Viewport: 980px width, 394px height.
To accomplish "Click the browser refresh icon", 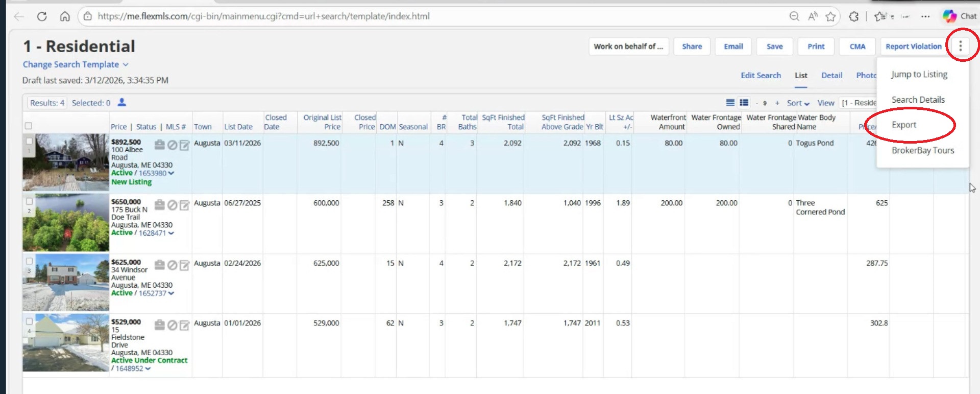I will point(42,16).
